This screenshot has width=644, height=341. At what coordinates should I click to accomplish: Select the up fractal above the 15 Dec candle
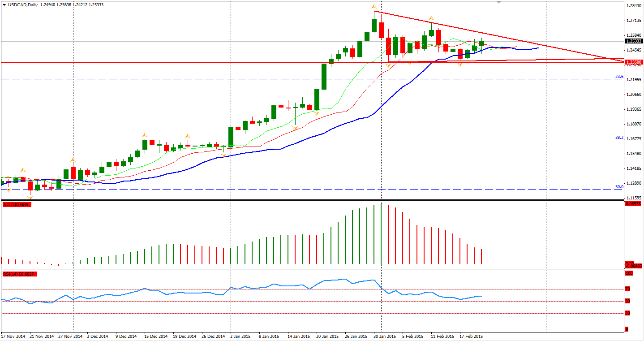[145, 134]
